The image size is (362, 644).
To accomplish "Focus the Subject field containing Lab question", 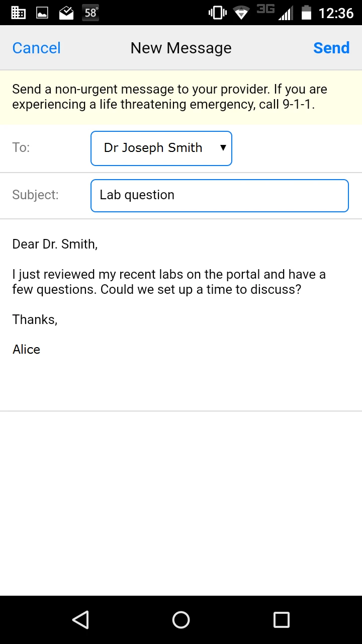I will coord(219,195).
